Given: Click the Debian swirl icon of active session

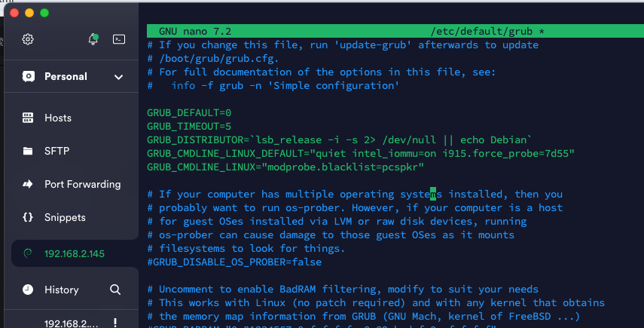Looking at the screenshot, I should (28, 253).
